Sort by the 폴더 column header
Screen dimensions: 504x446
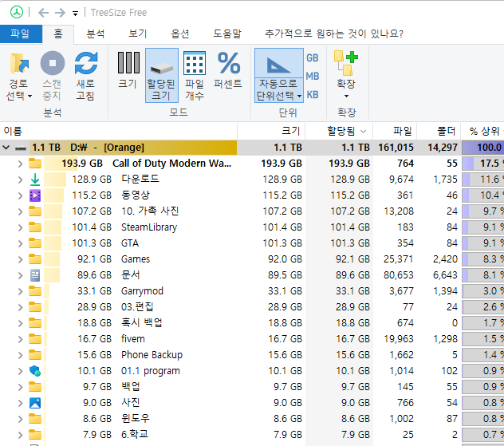pyautogui.click(x=439, y=131)
